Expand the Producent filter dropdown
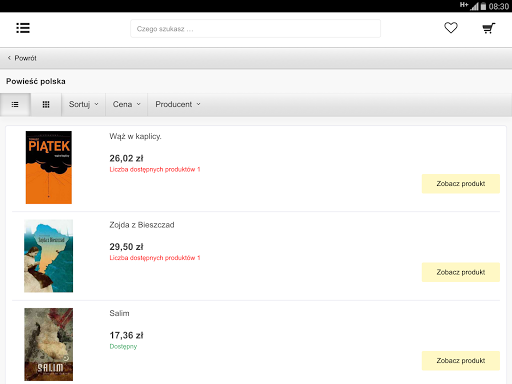Screen dimensions: 512x384 click(x=178, y=105)
